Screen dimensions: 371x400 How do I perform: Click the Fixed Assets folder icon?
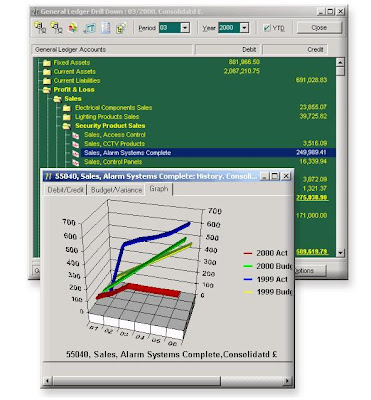click(x=47, y=63)
